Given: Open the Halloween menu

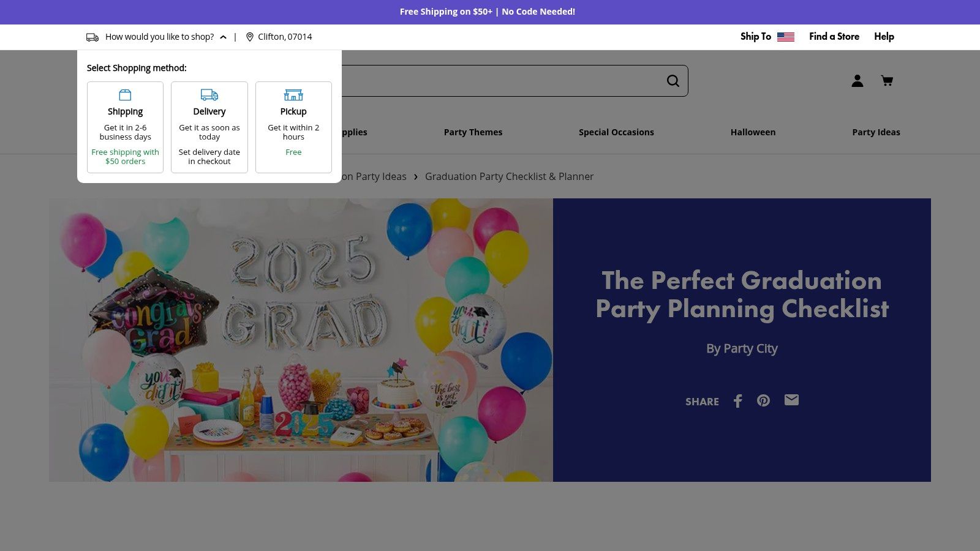Looking at the screenshot, I should 753,132.
